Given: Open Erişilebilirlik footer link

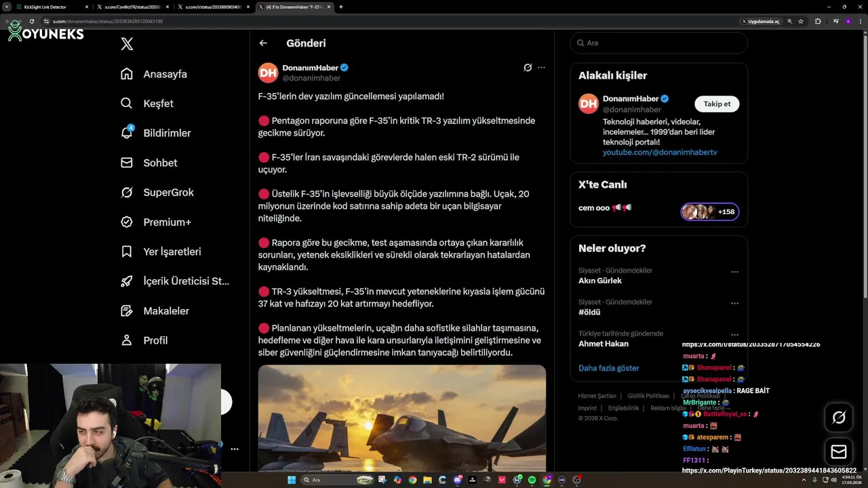Looking at the screenshot, I should 624,408.
